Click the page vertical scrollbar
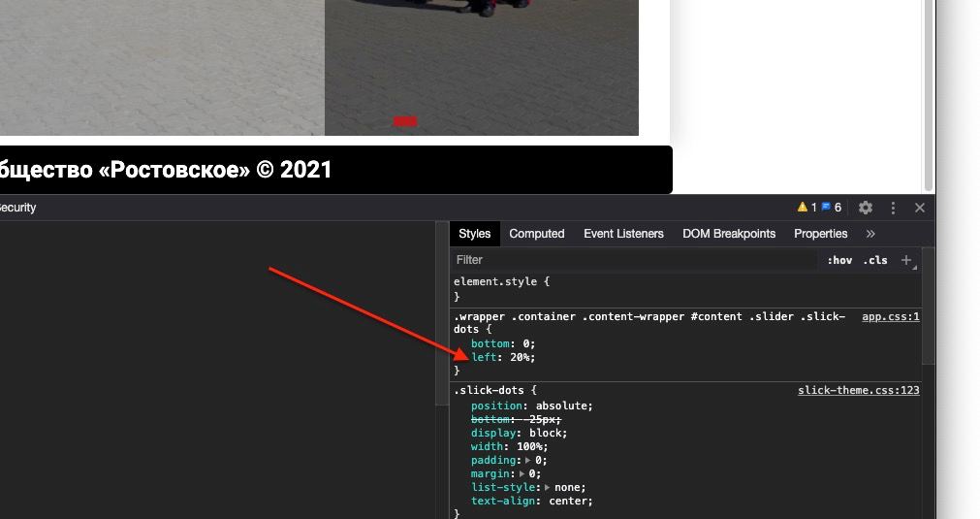Screen dimensions: 980x519 (x=928, y=96)
